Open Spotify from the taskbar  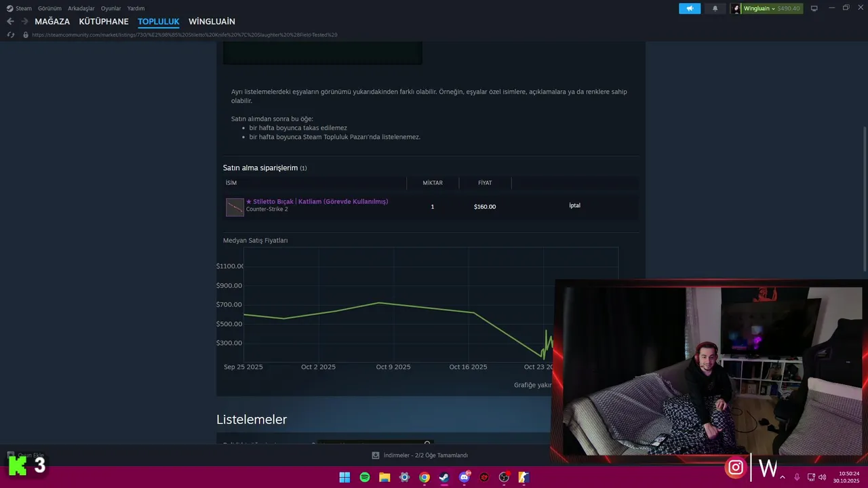(365, 477)
